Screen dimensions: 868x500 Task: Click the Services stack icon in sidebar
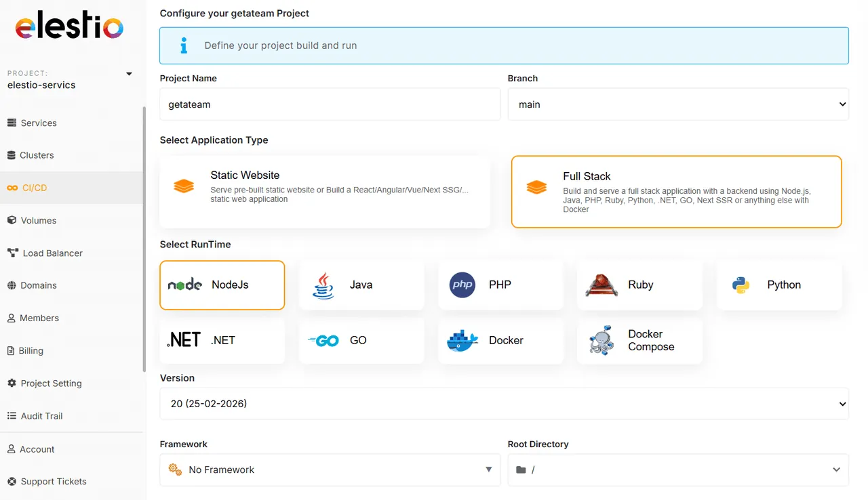(x=12, y=123)
